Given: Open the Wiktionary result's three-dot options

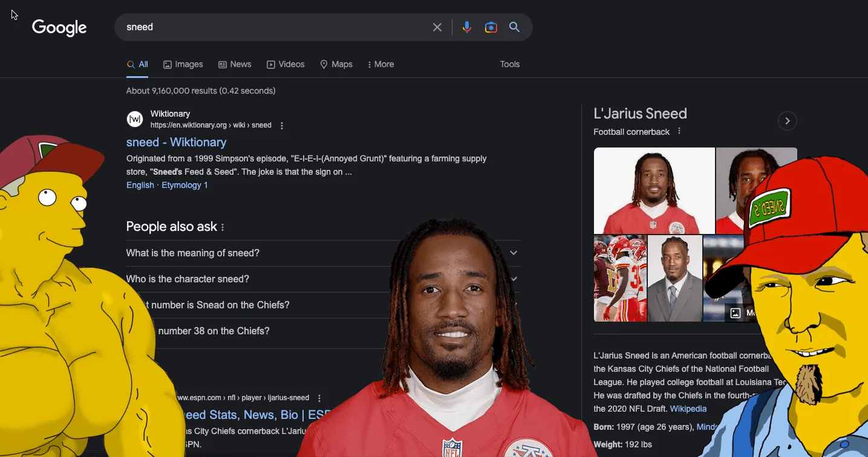Looking at the screenshot, I should (x=282, y=126).
